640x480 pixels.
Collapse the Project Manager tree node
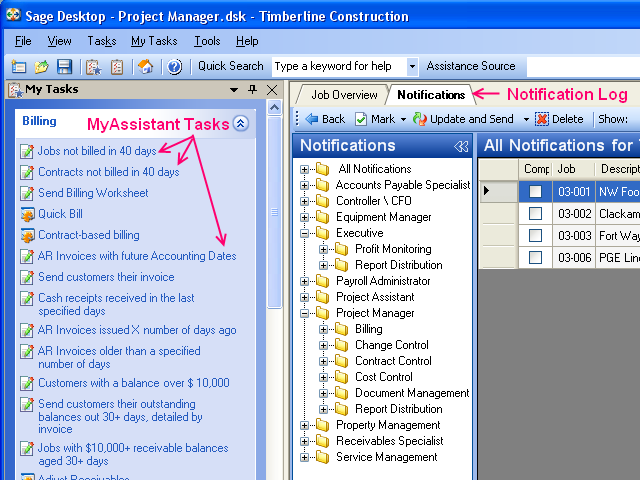pyautogui.click(x=304, y=313)
